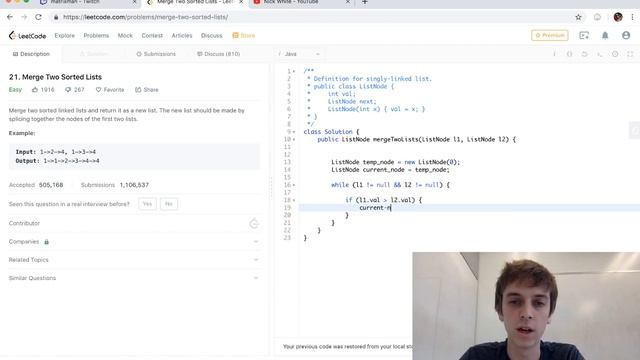The image size is (640, 360).
Task: Click the problem title Merge Two Sorted Lists
Action: coord(55,77)
